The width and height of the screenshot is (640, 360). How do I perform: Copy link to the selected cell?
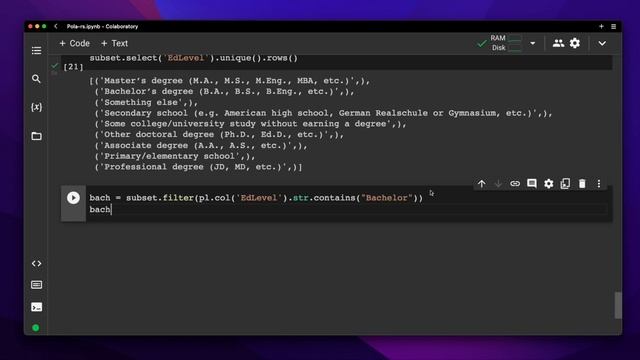515,184
